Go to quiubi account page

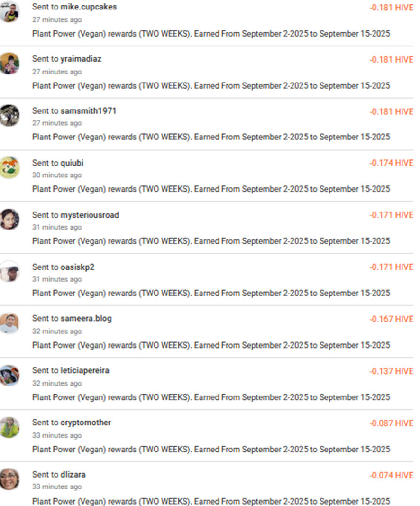click(x=72, y=163)
